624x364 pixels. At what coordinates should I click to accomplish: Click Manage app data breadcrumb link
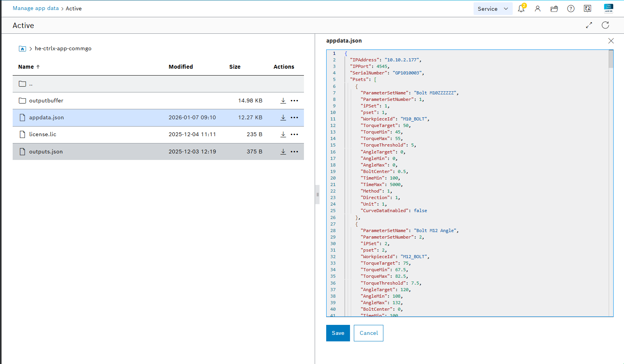36,8
